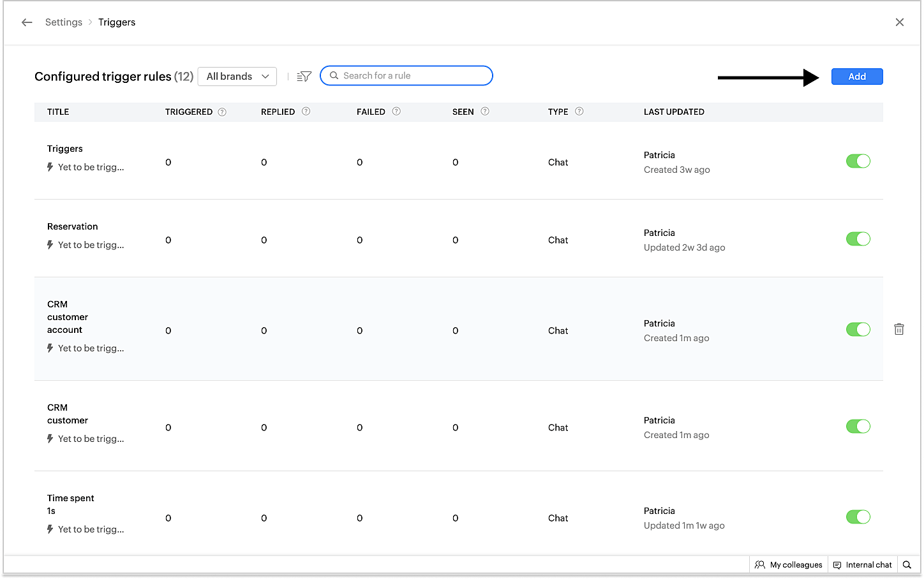The width and height of the screenshot is (924, 579).
Task: Click the help icon beside FAILED
Action: coord(396,112)
